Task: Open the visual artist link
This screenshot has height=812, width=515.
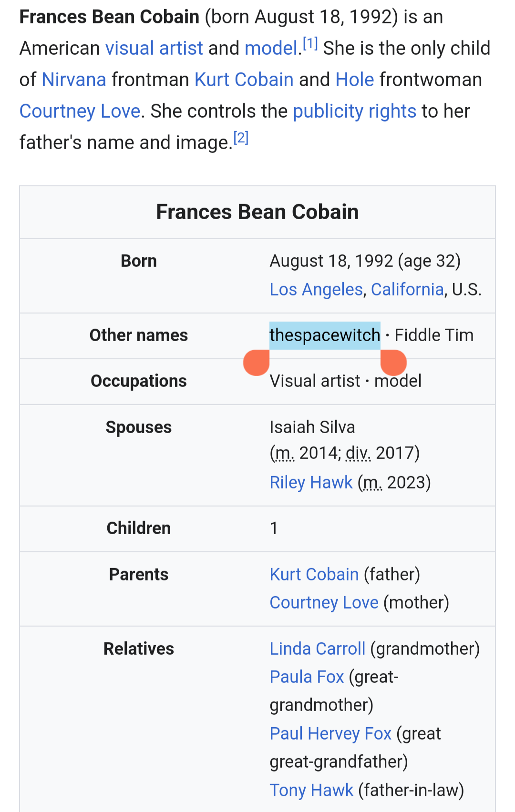Action: point(154,48)
